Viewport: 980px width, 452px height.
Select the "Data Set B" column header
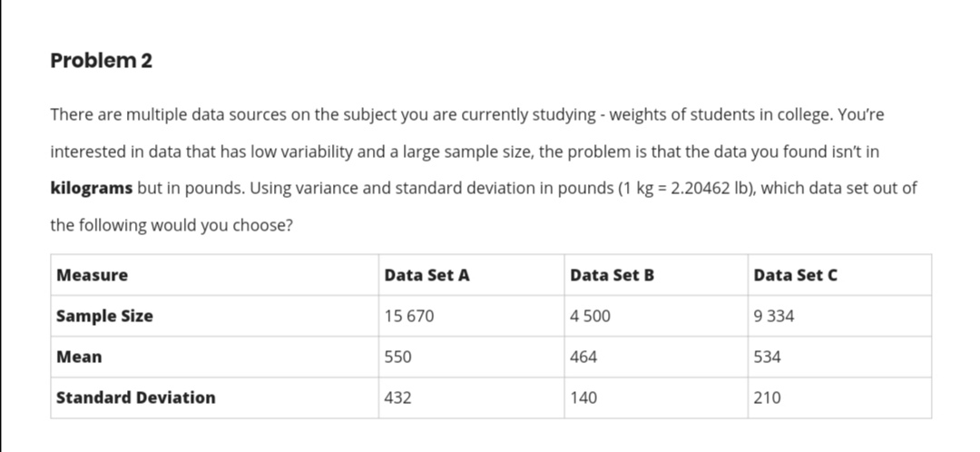tap(612, 275)
